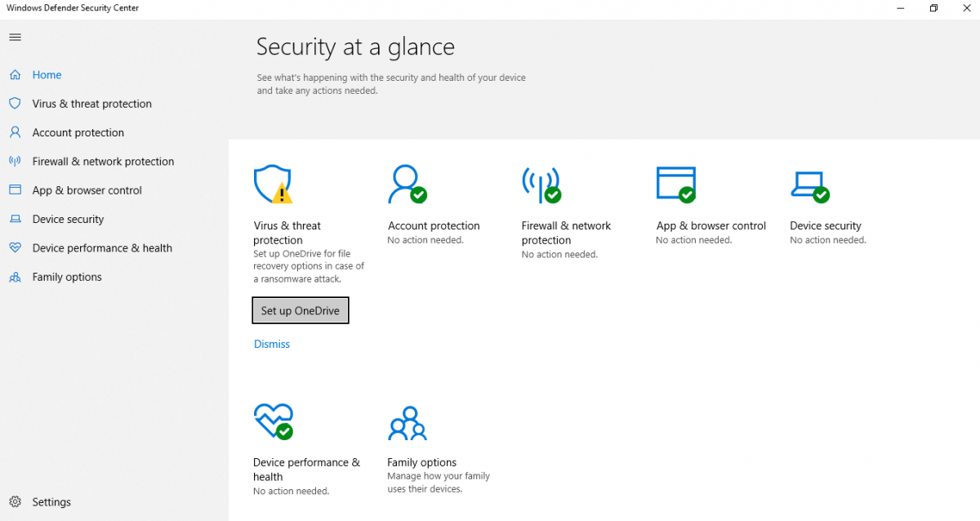Dismiss the OneDrive recommendation

pos(272,345)
